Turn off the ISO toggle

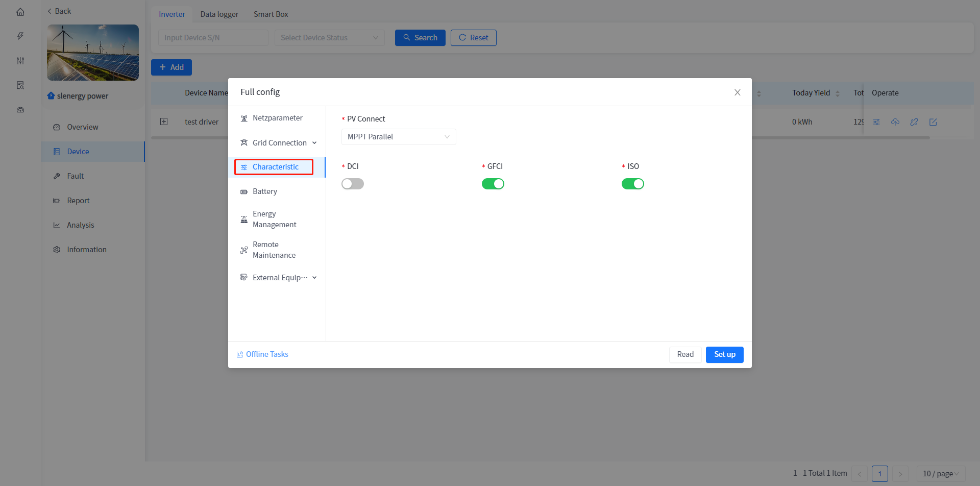[632, 184]
